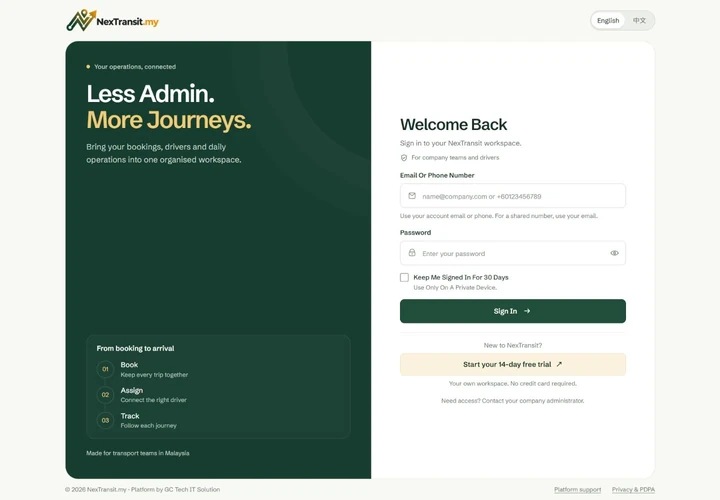Click 'Use Only On A Private Device.' note
Image resolution: width=720 pixels, height=500 pixels.
tap(455, 288)
